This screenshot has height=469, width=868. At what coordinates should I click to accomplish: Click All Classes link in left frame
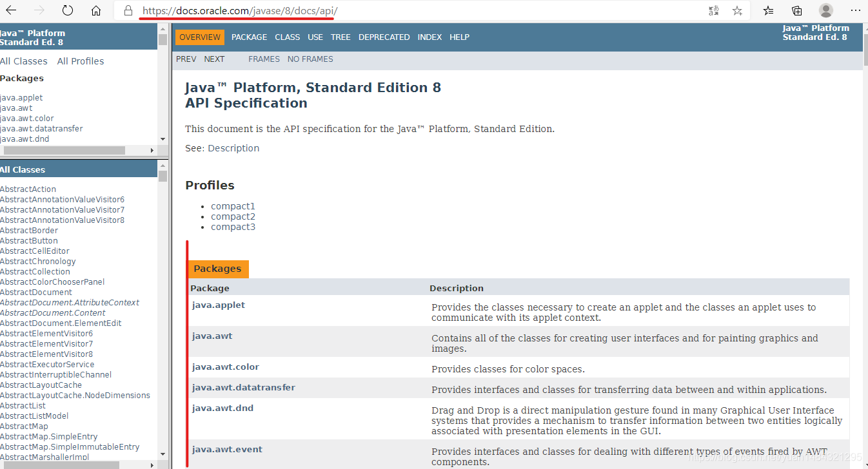coord(24,61)
